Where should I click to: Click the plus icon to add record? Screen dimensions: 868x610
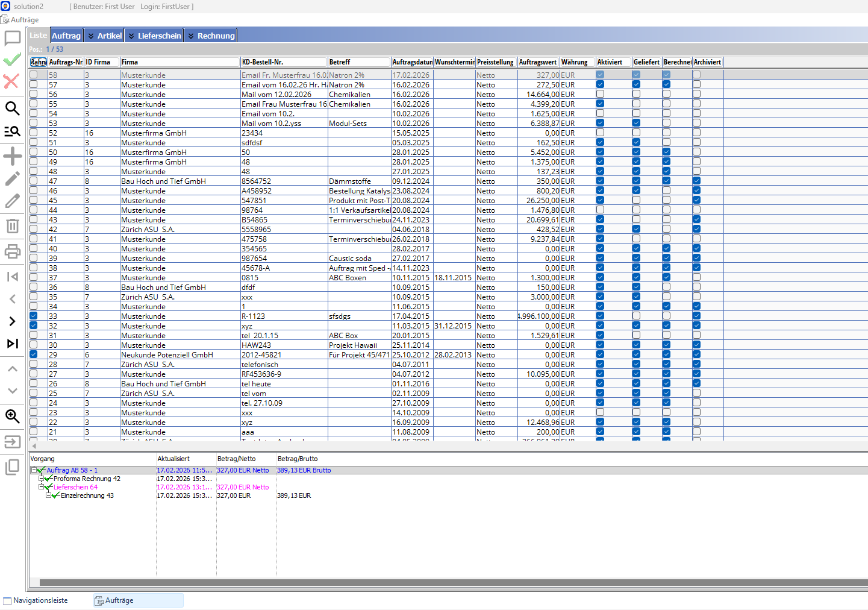tap(12, 157)
